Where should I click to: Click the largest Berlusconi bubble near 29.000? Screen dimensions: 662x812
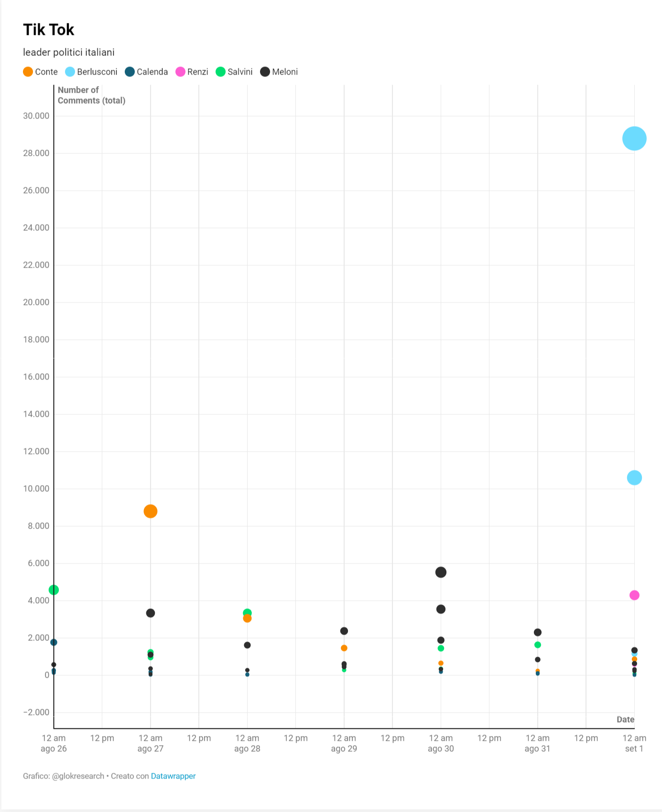[634, 139]
